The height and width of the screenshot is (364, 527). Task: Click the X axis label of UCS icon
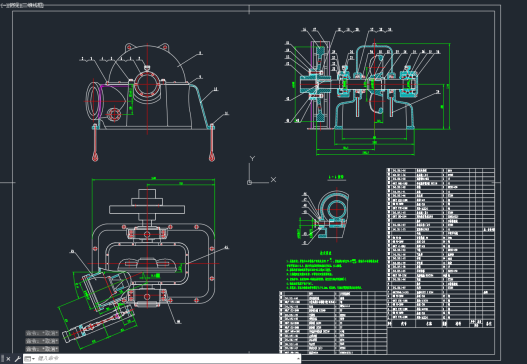coord(273,180)
